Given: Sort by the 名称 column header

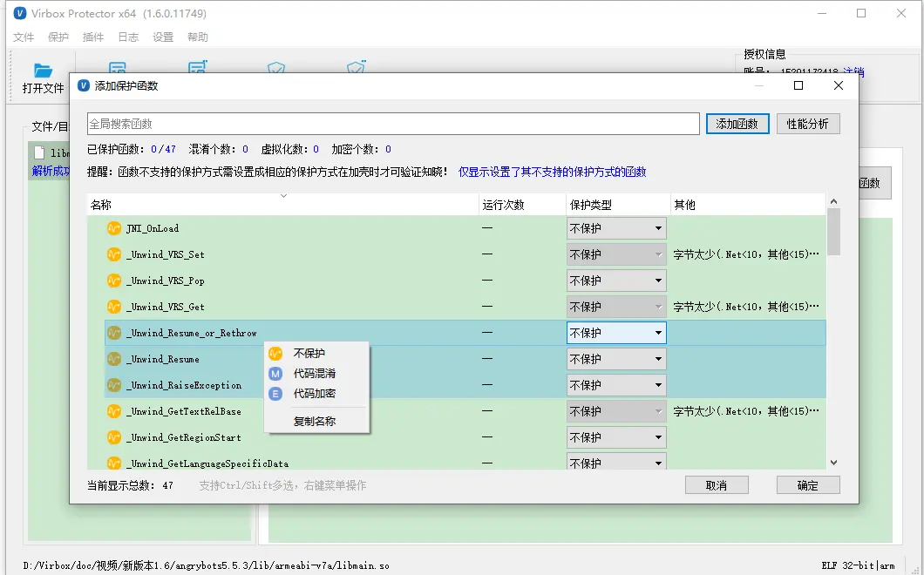Looking at the screenshot, I should click(x=282, y=205).
